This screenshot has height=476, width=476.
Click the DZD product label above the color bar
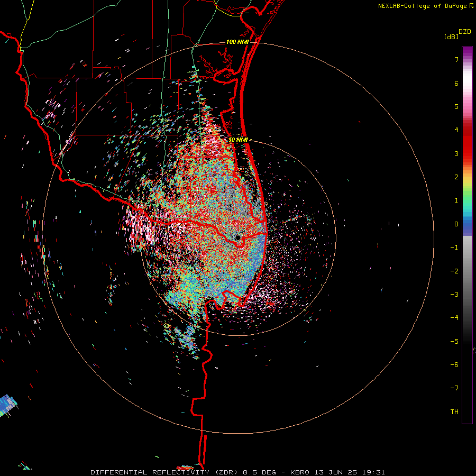click(465, 32)
